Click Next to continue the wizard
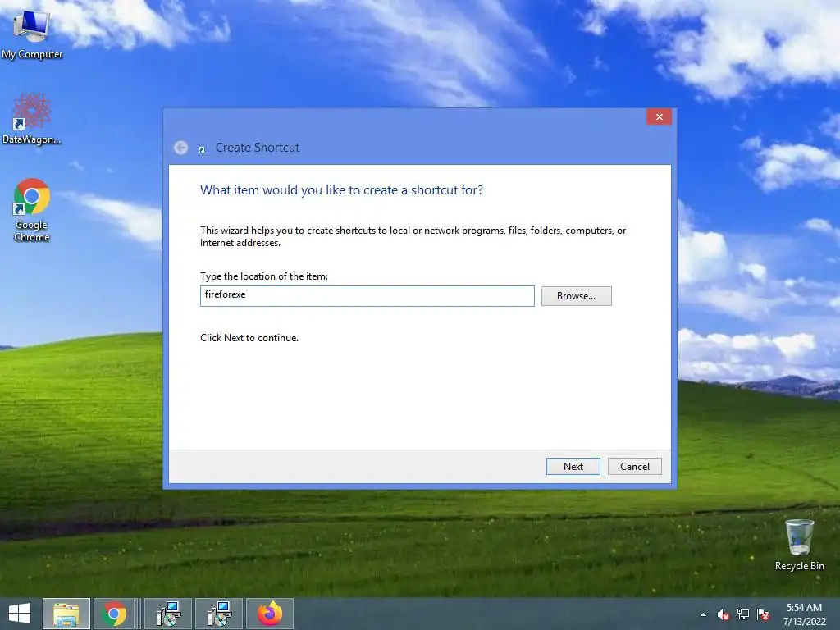The image size is (840, 630). tap(573, 467)
